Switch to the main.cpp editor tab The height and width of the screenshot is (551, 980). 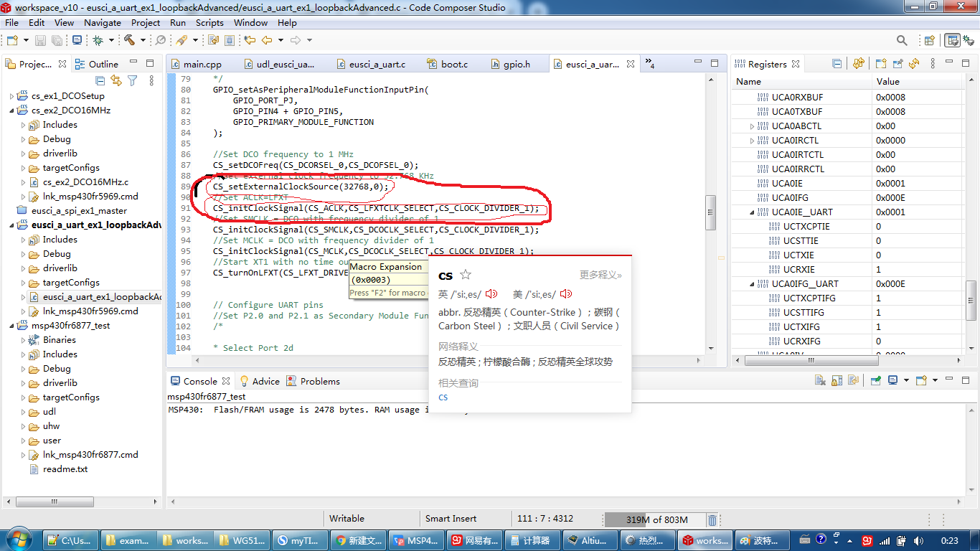click(196, 64)
